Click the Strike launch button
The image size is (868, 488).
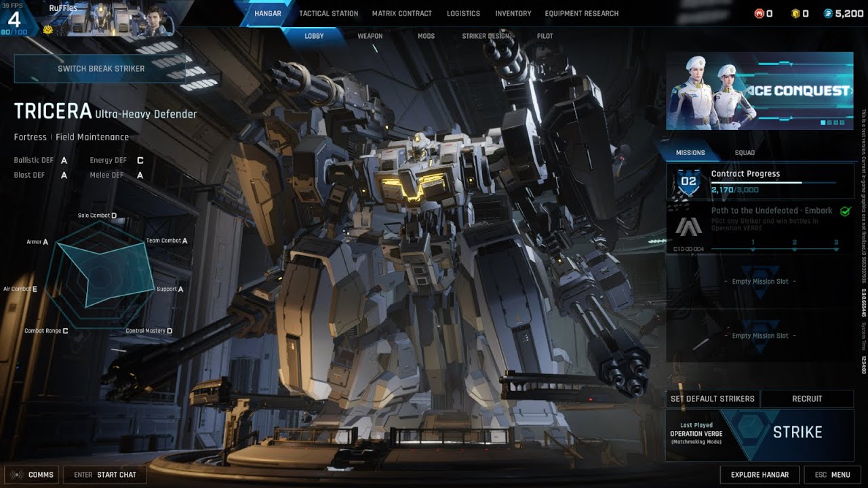[797, 432]
